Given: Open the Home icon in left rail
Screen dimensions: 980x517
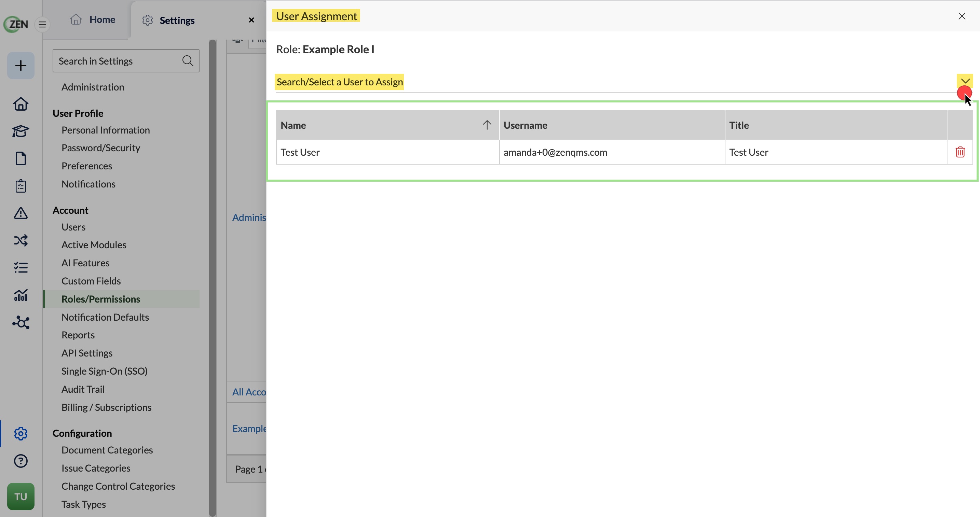Looking at the screenshot, I should (x=21, y=104).
